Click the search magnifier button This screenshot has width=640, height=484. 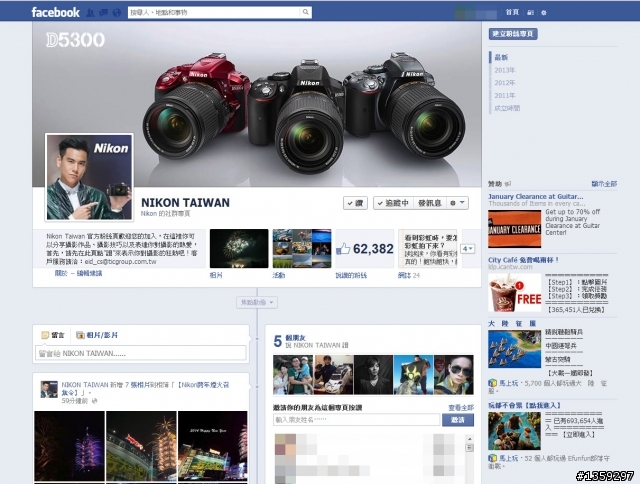point(305,12)
